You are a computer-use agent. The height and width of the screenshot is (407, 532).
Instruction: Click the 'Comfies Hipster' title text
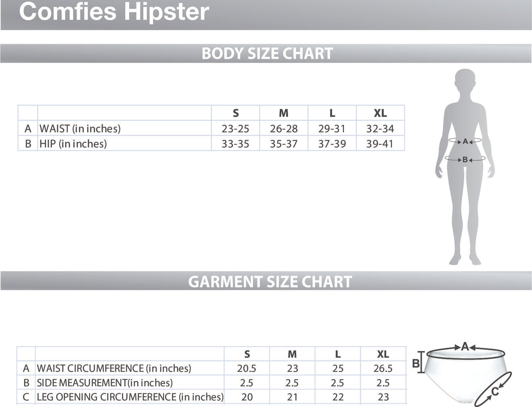coord(114,12)
